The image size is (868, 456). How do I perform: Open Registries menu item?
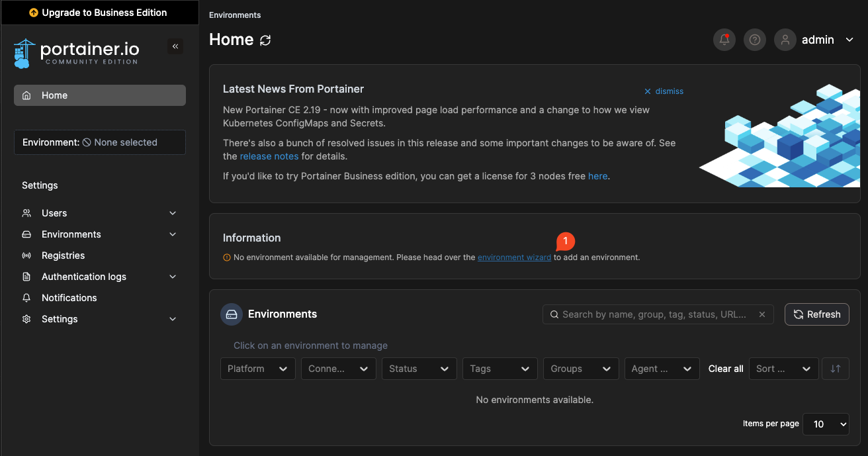100,255
